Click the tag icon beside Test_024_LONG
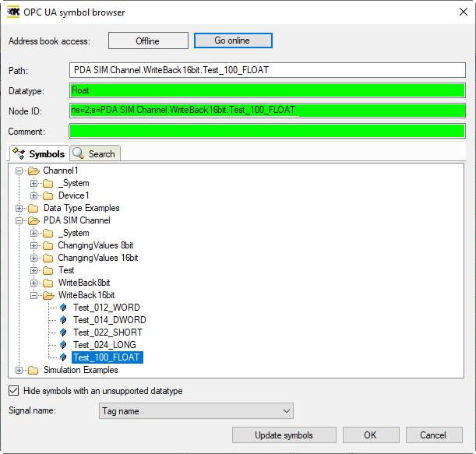Viewport: 476px width, 454px height. [x=63, y=345]
